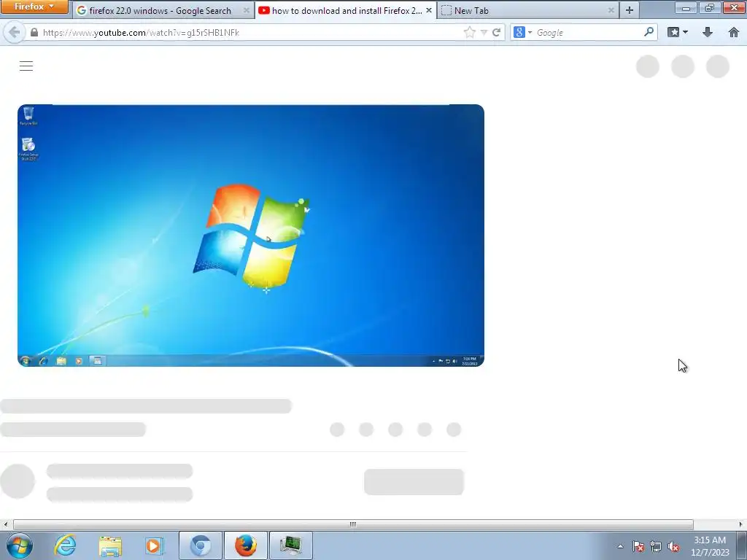
Task: Go to the Firefox home page
Action: coord(734,32)
